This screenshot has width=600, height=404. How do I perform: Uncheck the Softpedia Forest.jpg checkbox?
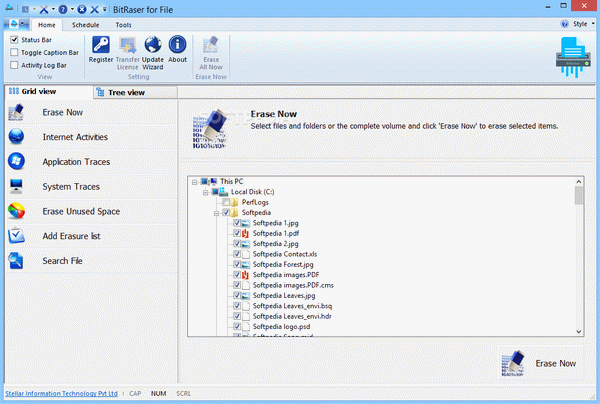pos(237,264)
